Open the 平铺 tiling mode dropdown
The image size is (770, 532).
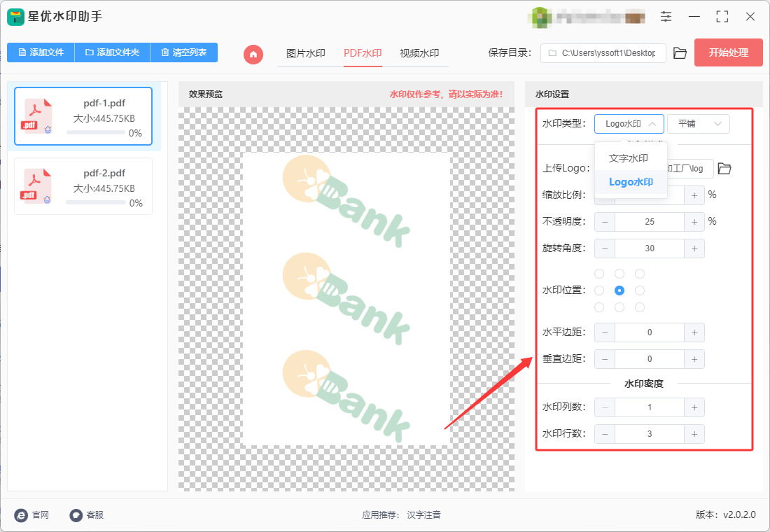(699, 124)
